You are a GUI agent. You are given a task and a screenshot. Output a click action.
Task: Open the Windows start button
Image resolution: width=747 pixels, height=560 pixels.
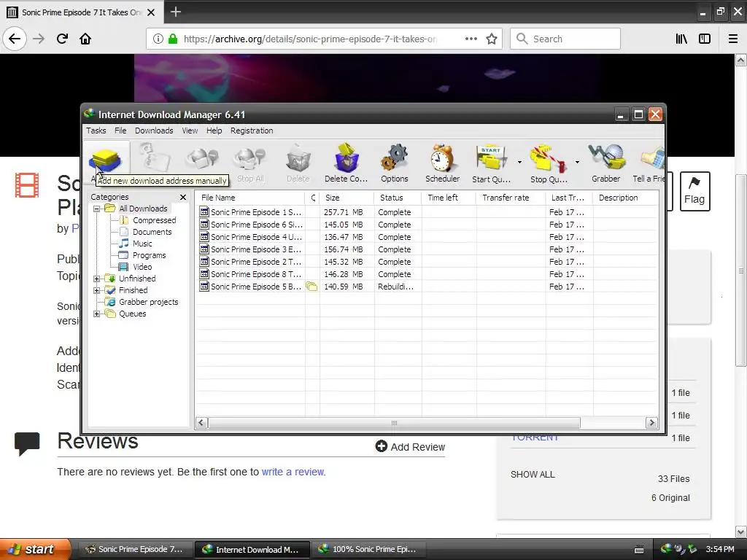(x=35, y=549)
